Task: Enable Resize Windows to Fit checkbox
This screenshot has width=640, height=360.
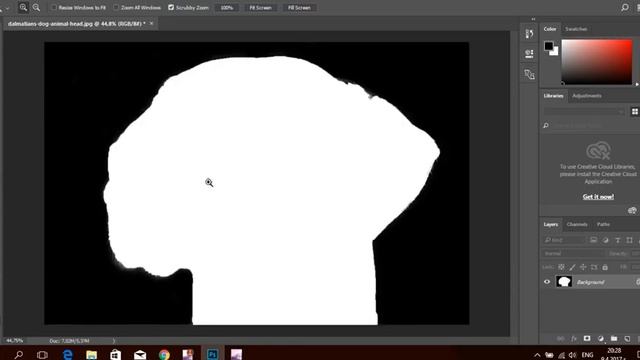Action: (54, 7)
